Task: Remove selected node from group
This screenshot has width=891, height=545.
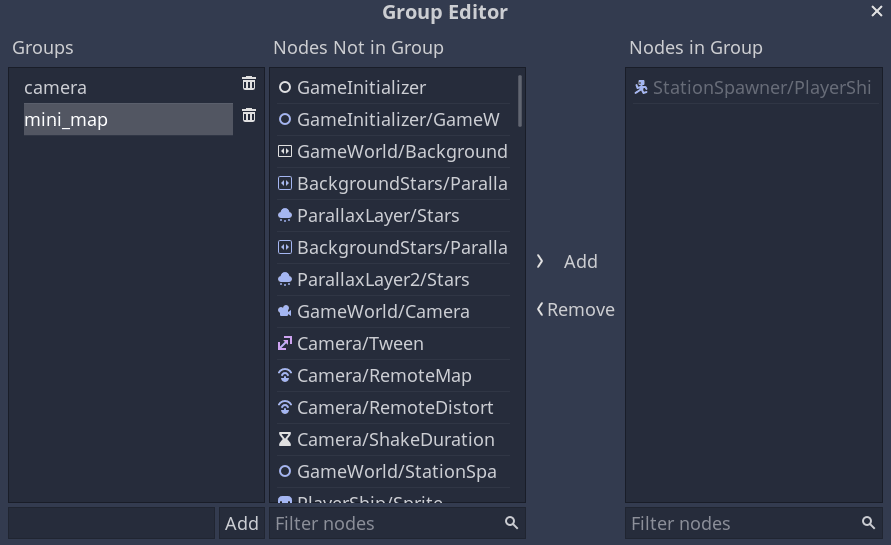Action: (x=575, y=310)
